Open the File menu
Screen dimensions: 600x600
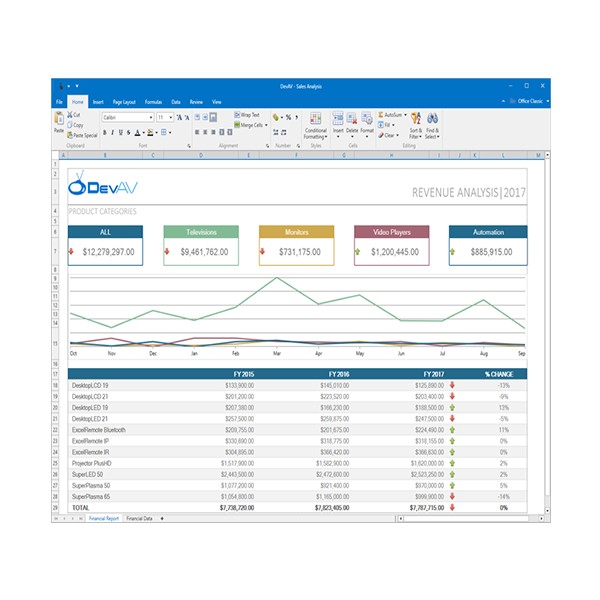click(x=59, y=102)
